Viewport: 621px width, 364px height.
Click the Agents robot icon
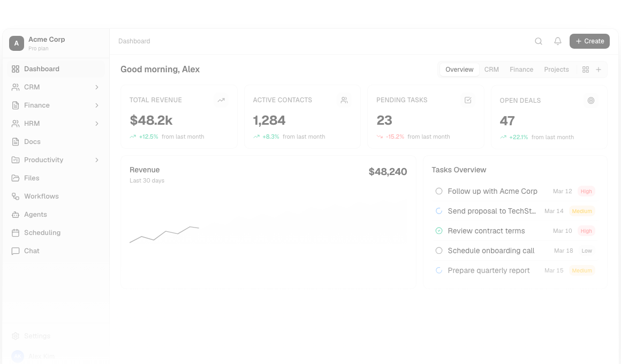point(16,215)
